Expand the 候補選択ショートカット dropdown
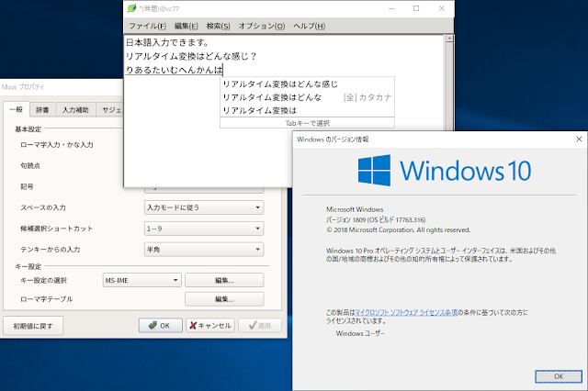Image resolution: width=588 pixels, height=391 pixels. (204, 229)
